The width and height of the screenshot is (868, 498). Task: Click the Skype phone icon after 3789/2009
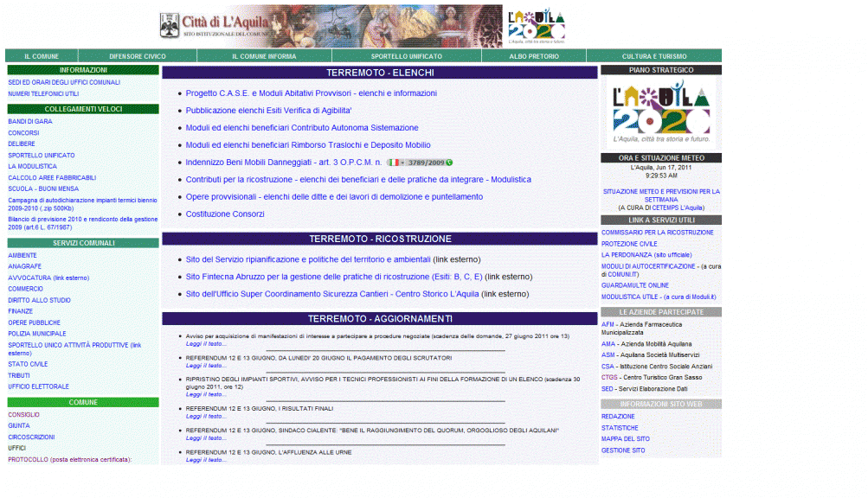[450, 163]
